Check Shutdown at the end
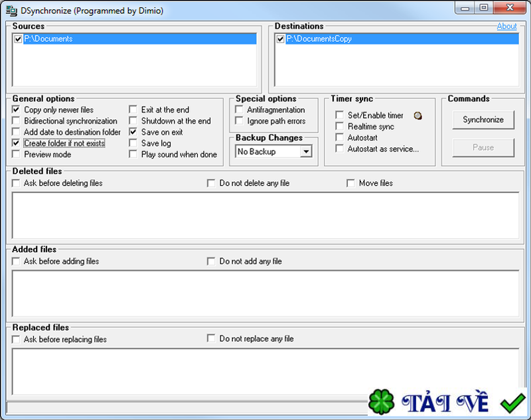 click(x=133, y=121)
